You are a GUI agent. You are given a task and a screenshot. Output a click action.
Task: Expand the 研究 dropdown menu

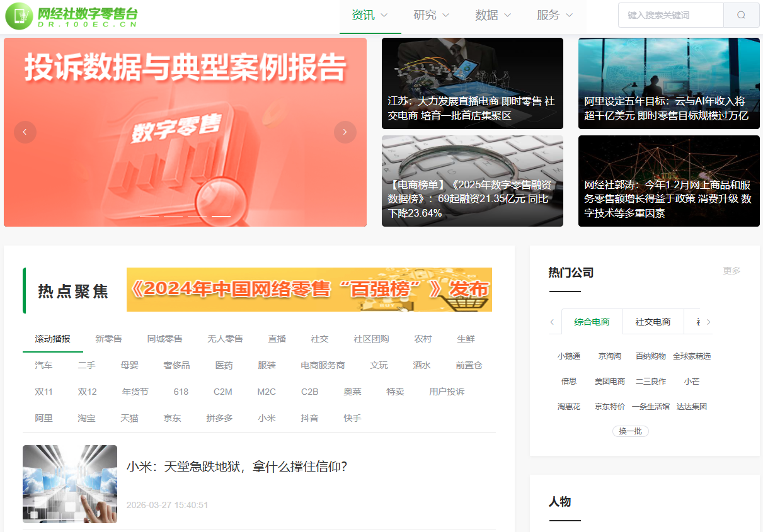(x=432, y=15)
